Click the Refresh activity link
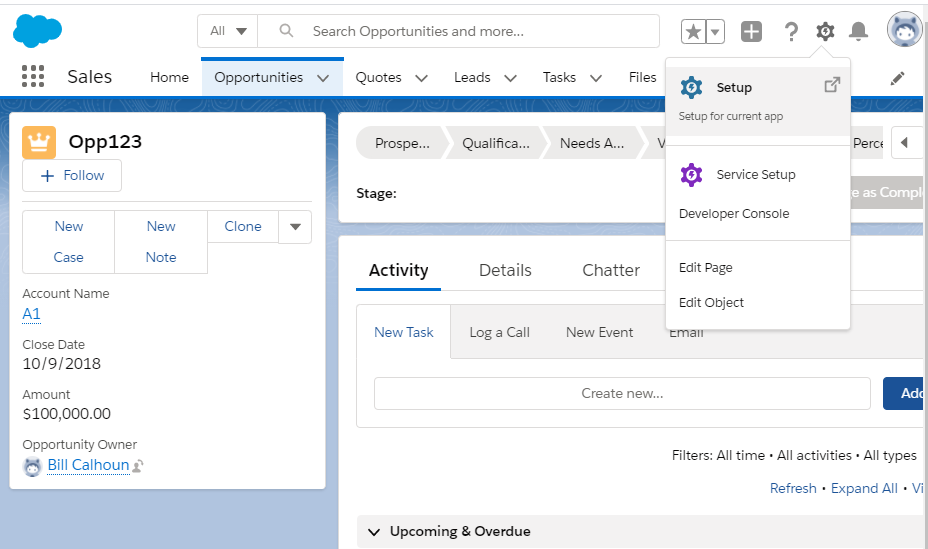Viewport: 928px width, 549px height. tap(793, 488)
